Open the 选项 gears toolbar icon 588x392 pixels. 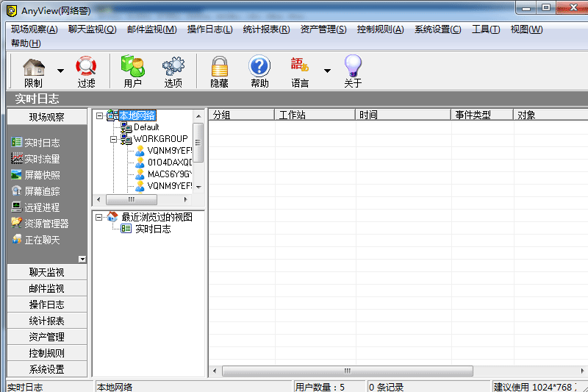coord(173,71)
